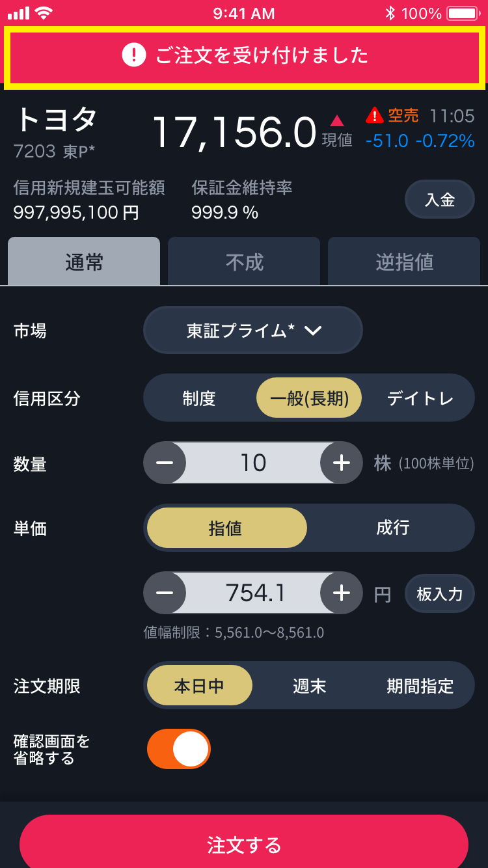Switch to the 逆指値 tab

404,262
